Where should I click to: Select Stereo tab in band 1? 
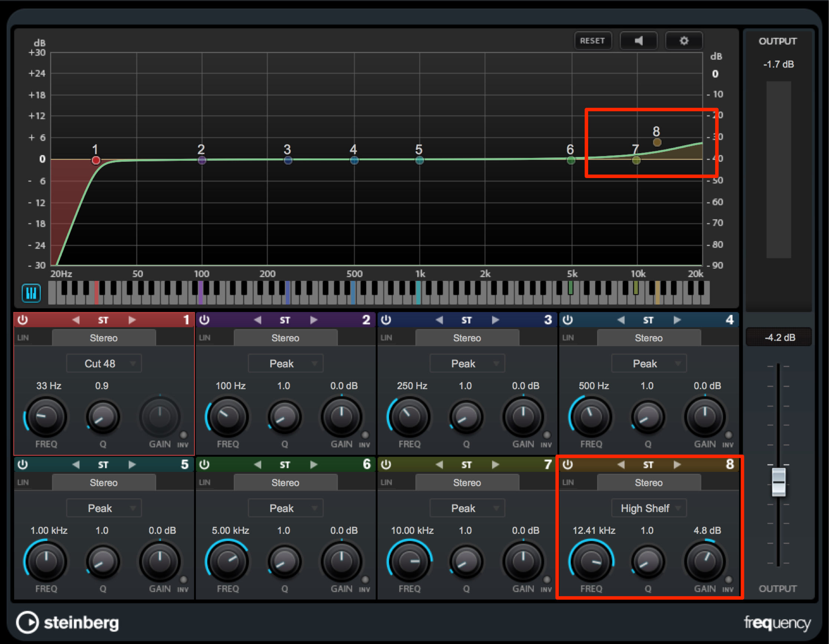[104, 338]
